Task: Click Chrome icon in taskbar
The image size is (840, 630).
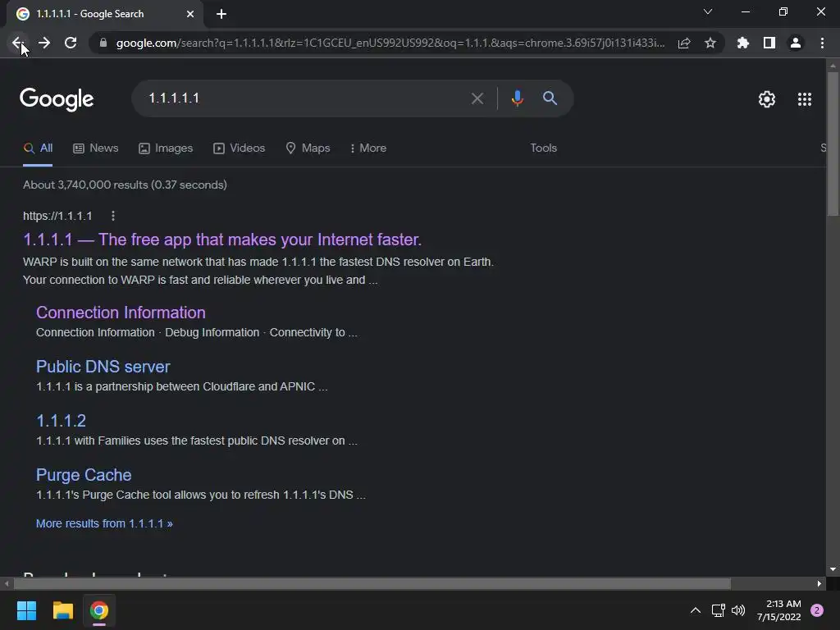Action: point(99,610)
